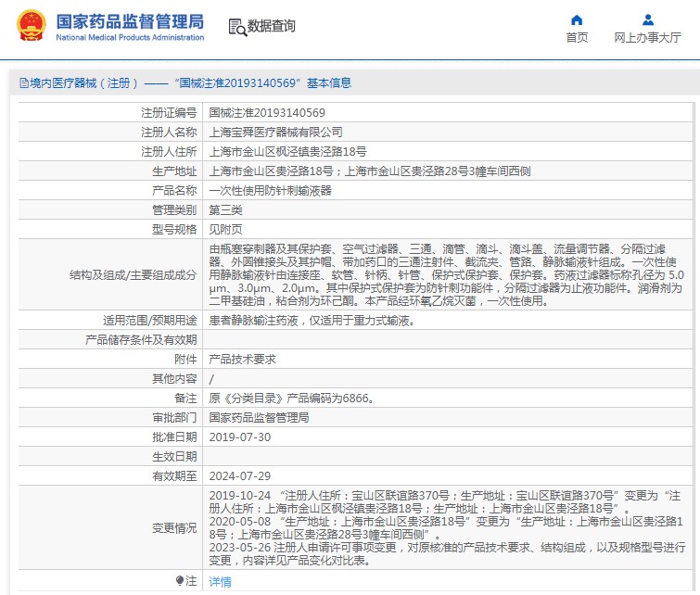The width and height of the screenshot is (700, 595).
Task: Click 国家药品监督管理局 site title
Action: 130,21
